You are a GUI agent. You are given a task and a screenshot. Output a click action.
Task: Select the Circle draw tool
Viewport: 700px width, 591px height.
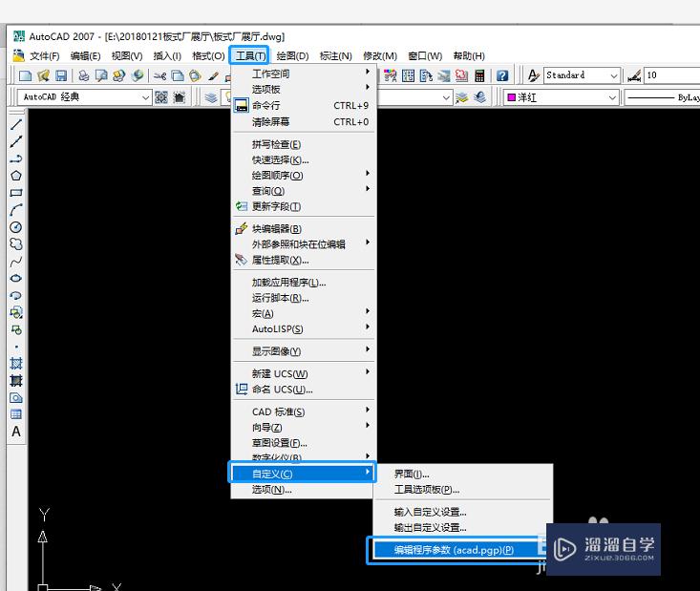[x=16, y=227]
